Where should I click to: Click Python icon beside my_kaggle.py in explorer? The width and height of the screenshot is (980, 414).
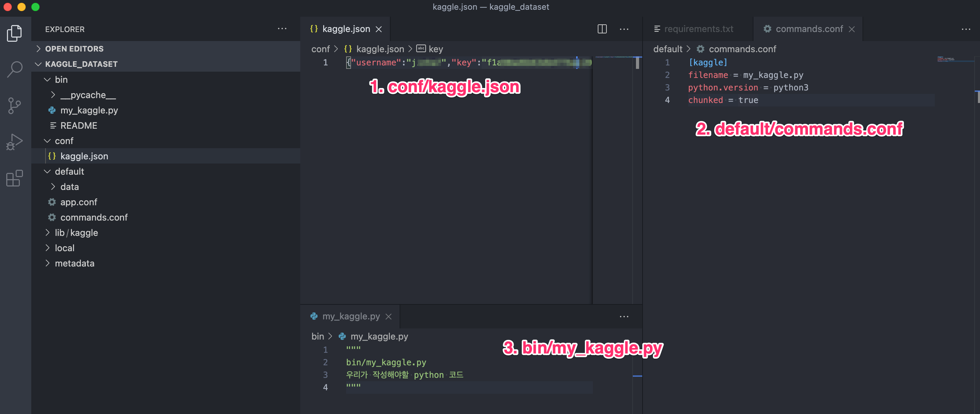(52, 110)
